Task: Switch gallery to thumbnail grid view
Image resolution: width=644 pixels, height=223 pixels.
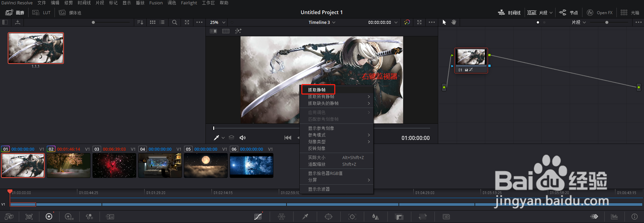Action: (x=153, y=22)
